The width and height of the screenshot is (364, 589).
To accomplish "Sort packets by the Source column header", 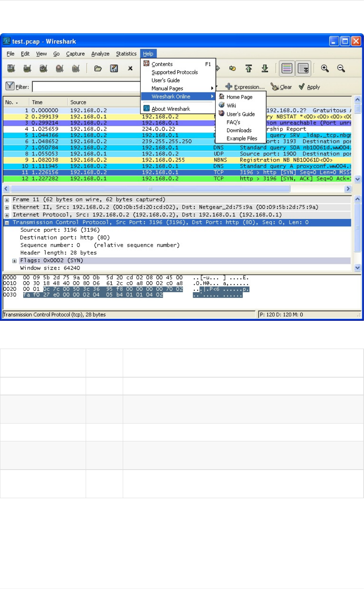I will [x=103, y=102].
